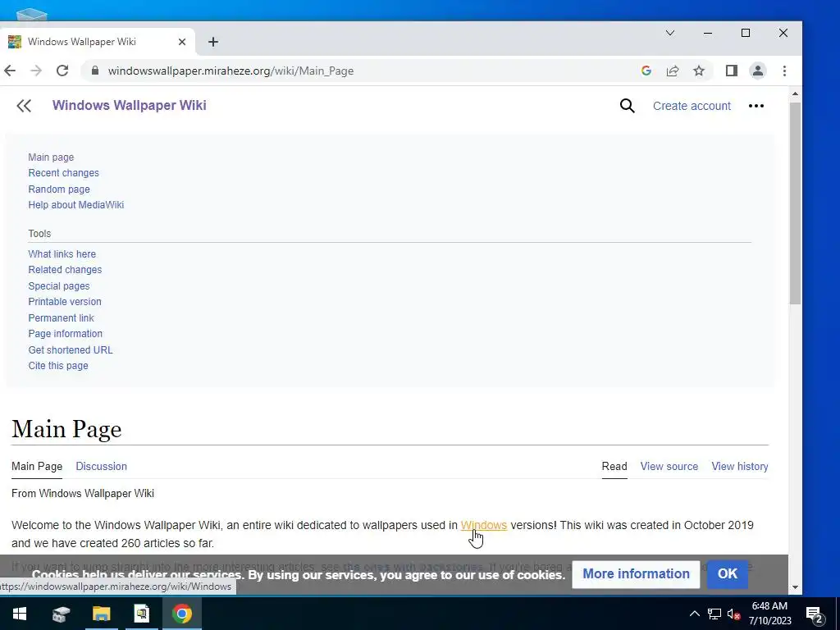
Task: Click More information cookie button
Action: (x=636, y=573)
